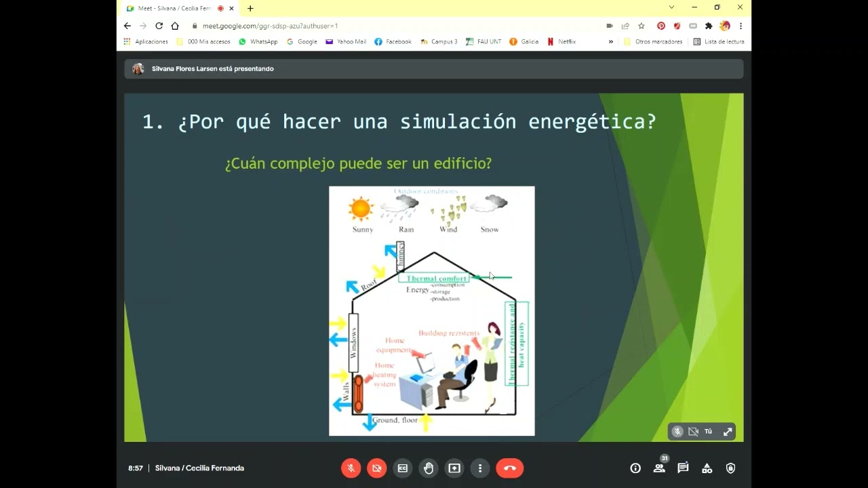
Task: Expand presentation to full screen
Action: point(728,432)
